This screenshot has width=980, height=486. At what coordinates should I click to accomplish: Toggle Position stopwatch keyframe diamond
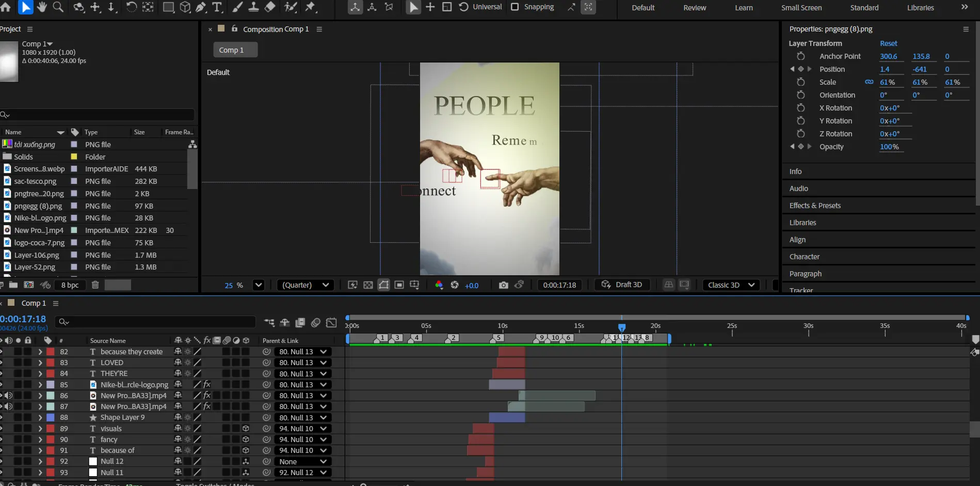[800, 69]
